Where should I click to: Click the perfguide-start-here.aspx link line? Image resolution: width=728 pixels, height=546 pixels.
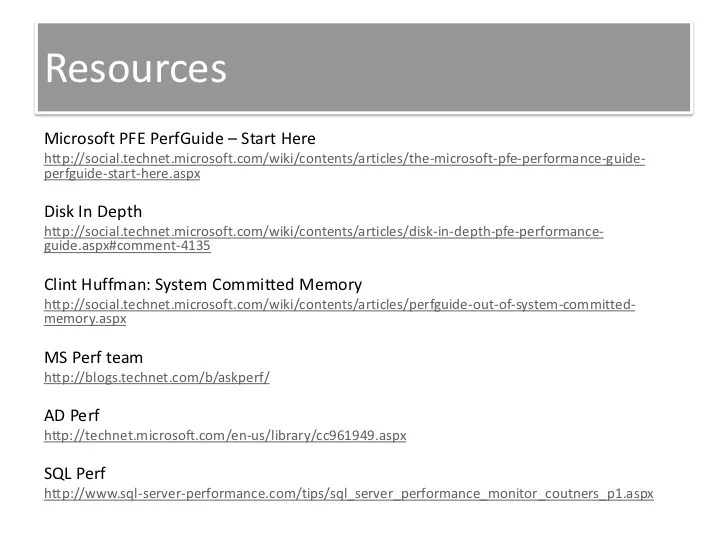pyautogui.click(x=122, y=174)
